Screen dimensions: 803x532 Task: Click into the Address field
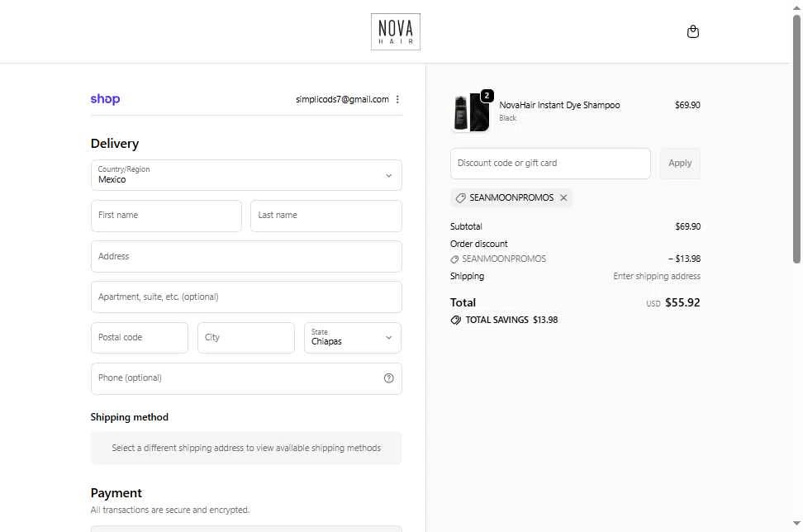[x=246, y=257]
